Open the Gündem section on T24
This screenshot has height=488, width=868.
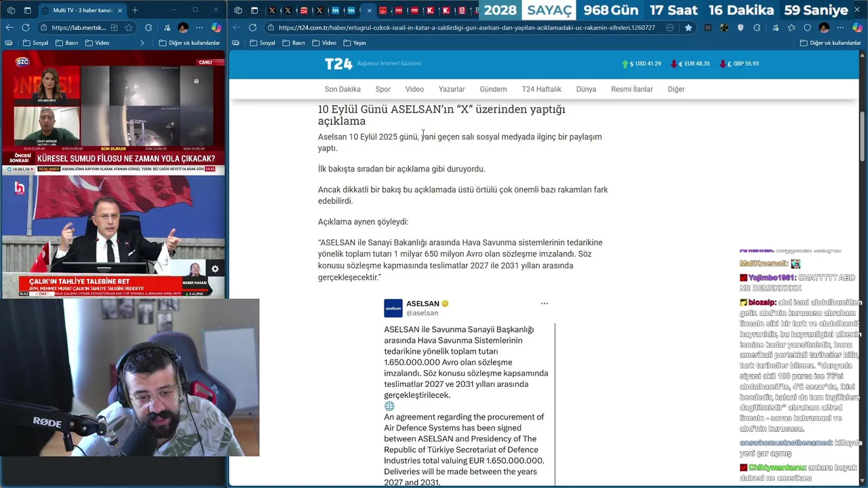[x=493, y=89]
